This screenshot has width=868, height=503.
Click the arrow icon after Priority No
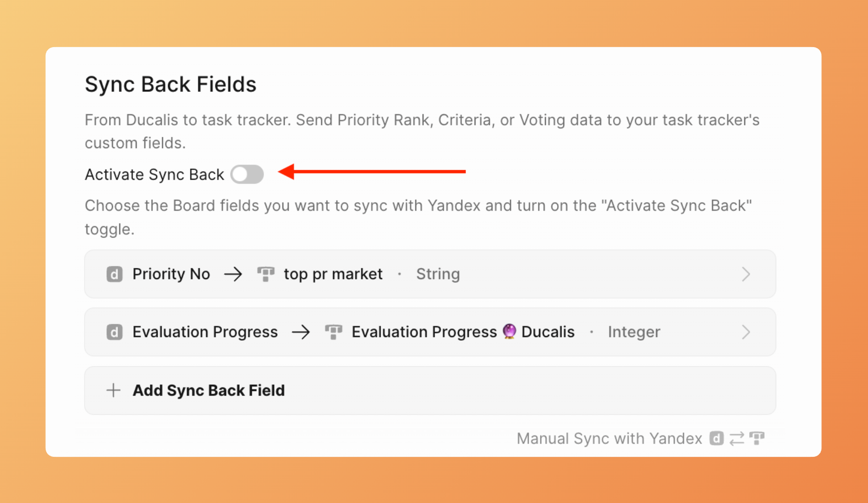pyautogui.click(x=233, y=274)
